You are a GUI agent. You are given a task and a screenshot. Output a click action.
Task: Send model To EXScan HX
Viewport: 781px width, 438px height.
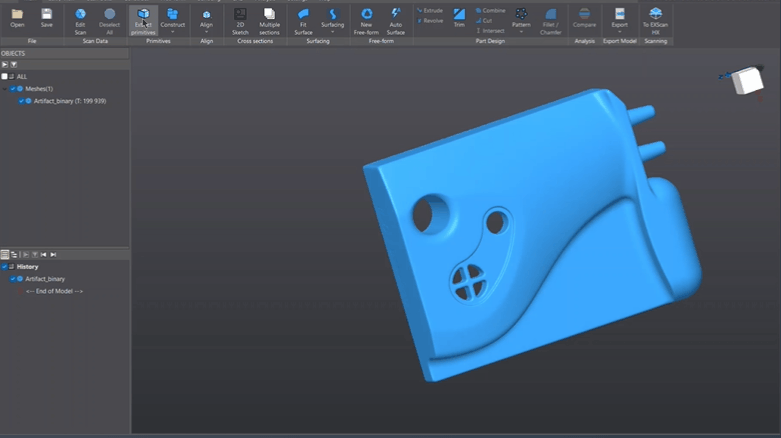655,20
